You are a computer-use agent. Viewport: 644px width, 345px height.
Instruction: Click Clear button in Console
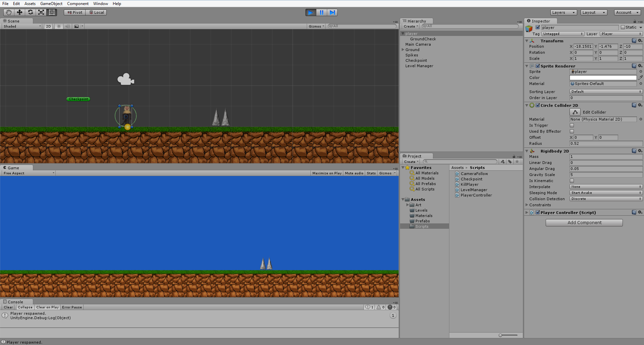tap(8, 307)
